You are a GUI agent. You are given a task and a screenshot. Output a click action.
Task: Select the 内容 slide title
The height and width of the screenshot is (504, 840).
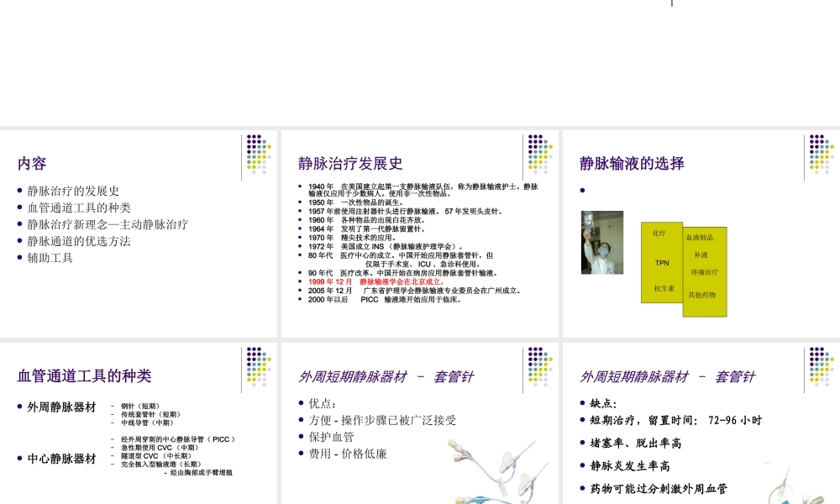[31, 165]
